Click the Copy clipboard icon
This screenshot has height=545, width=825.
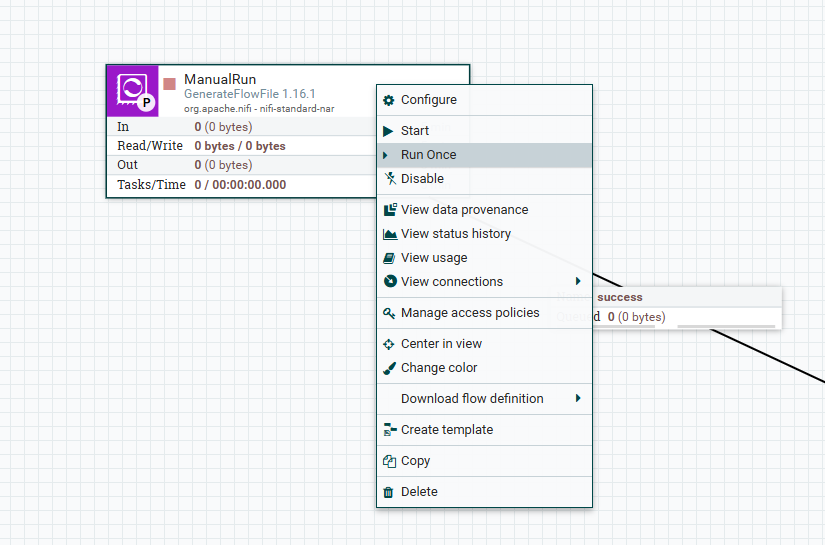pyautogui.click(x=389, y=461)
